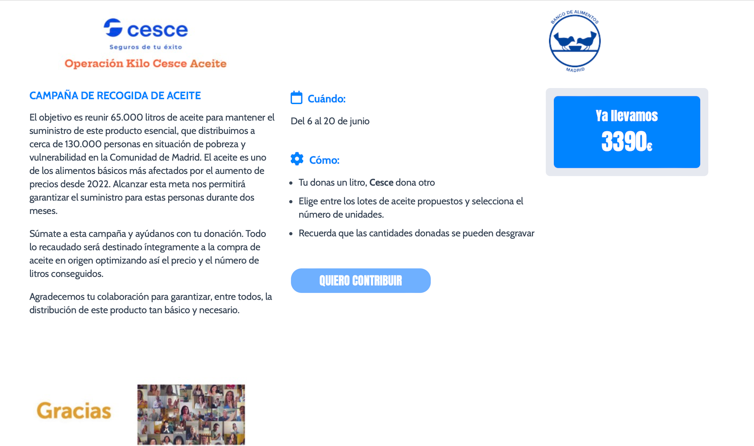Click the Banco de Alimentos Madrid logo
754x446 pixels.
pos(575,41)
